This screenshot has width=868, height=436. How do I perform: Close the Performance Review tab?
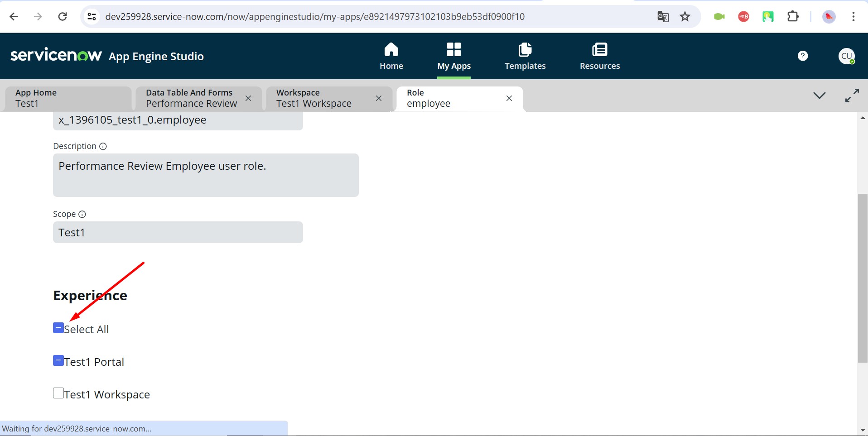[248, 98]
